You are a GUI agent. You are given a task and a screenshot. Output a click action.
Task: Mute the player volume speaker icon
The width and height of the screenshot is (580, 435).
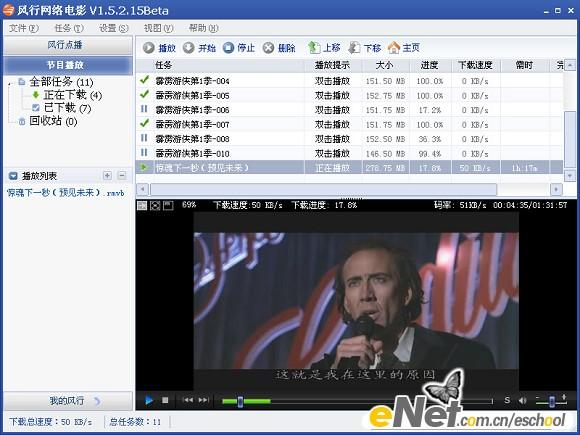pyautogui.click(x=522, y=400)
